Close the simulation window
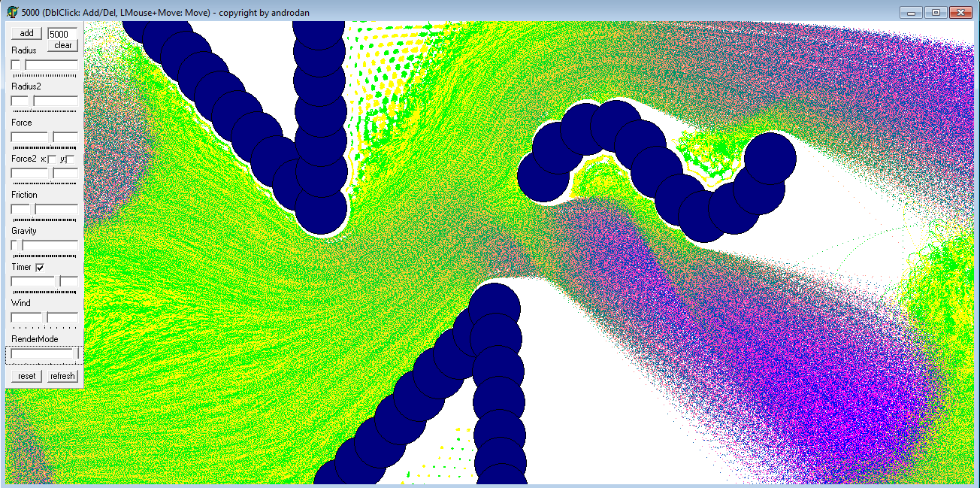 tap(960, 12)
